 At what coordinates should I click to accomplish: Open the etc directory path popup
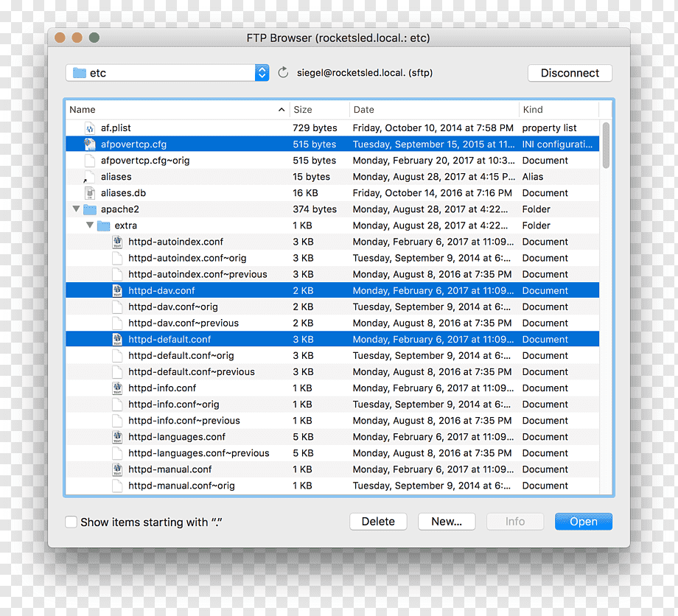(167, 73)
